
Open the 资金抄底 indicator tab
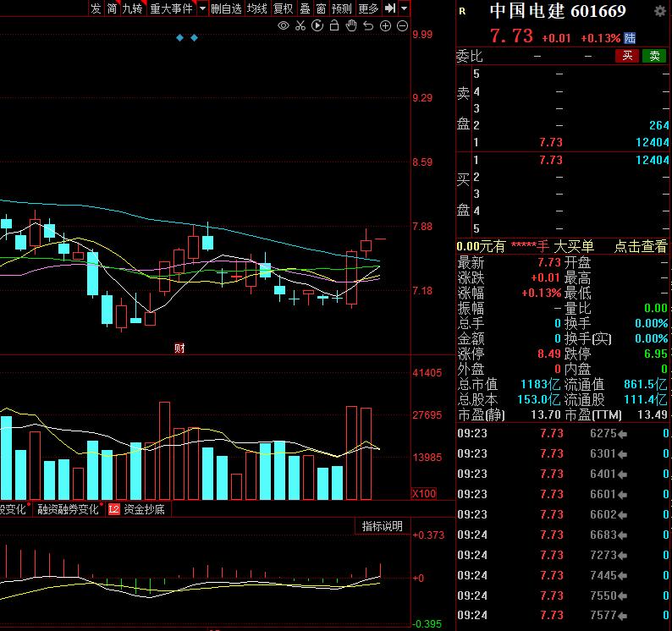[x=144, y=509]
